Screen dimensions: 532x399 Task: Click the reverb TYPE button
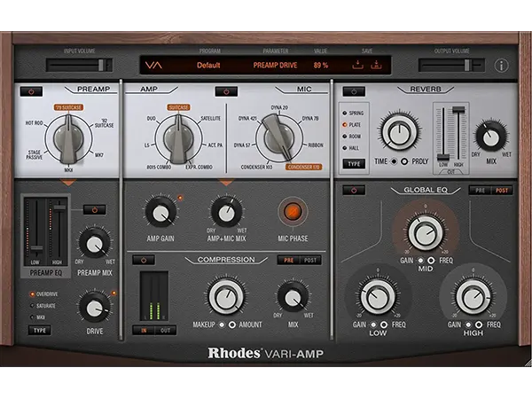coord(354,164)
